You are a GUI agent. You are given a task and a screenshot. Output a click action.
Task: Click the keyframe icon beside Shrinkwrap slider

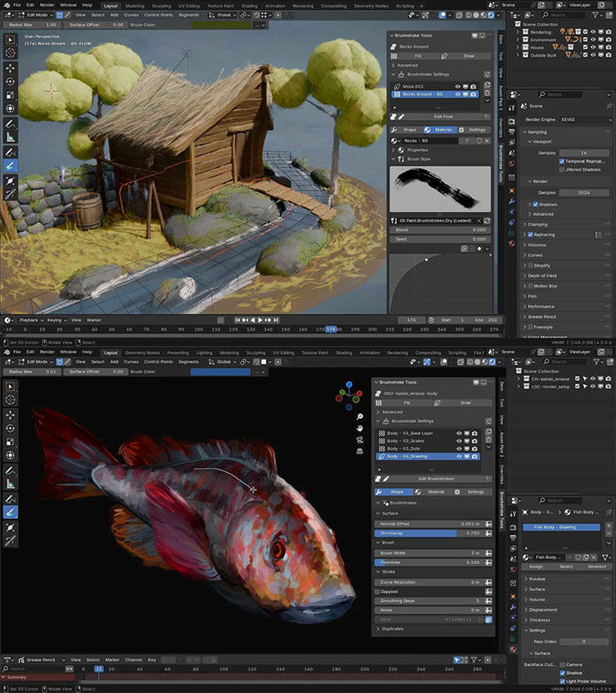tap(488, 534)
